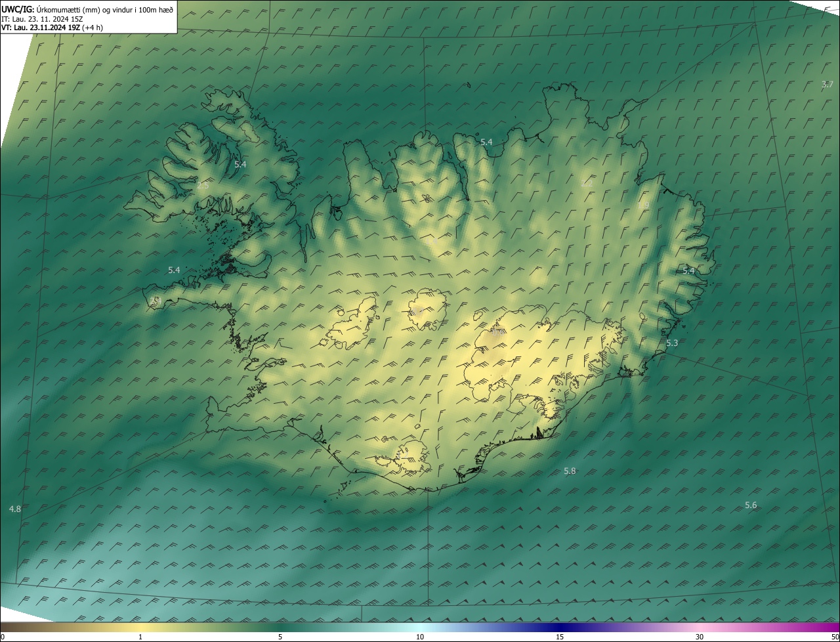Click the 5.6 value label on the map

(751, 505)
